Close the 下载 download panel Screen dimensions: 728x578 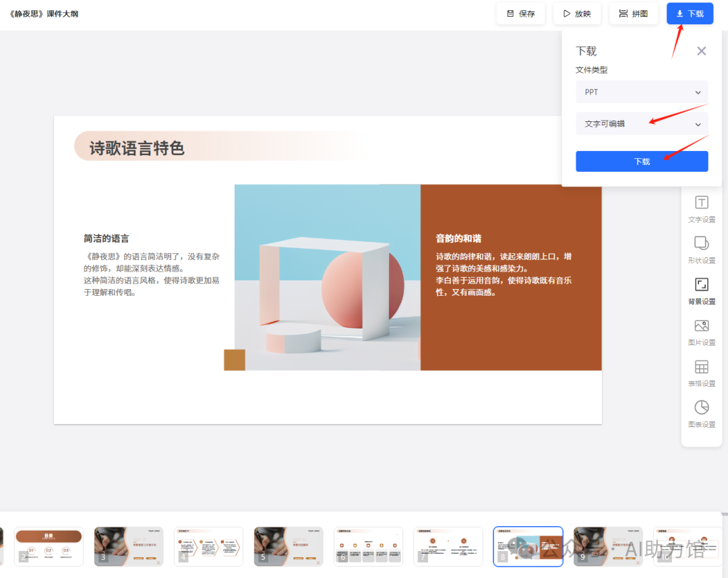tap(702, 51)
